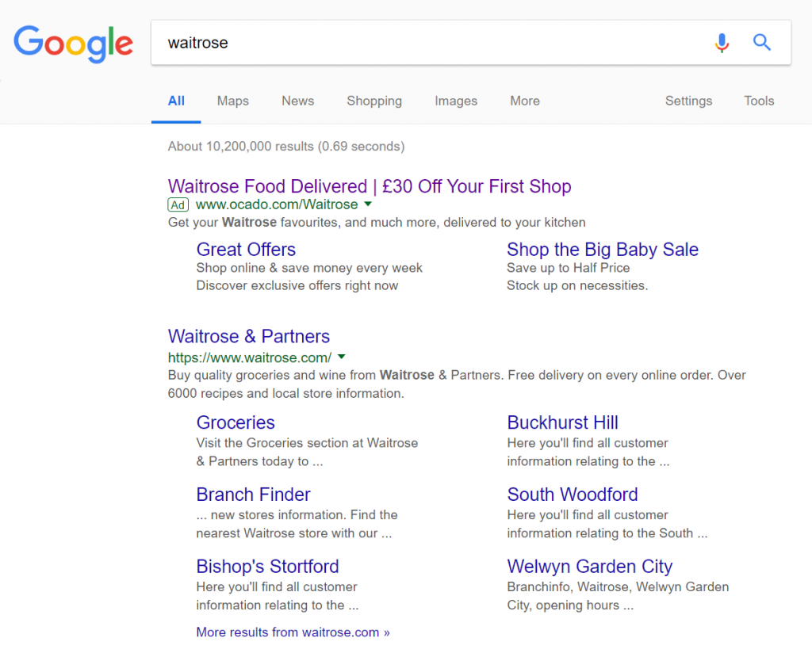Open the News tab
Image resolution: width=812 pixels, height=657 pixels.
click(298, 101)
